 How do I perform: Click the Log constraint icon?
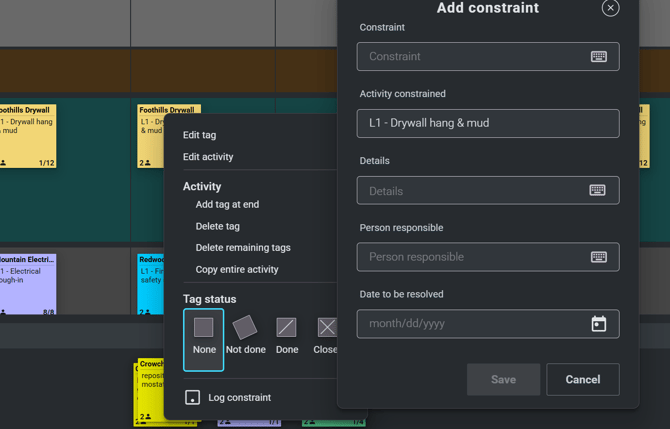click(192, 397)
